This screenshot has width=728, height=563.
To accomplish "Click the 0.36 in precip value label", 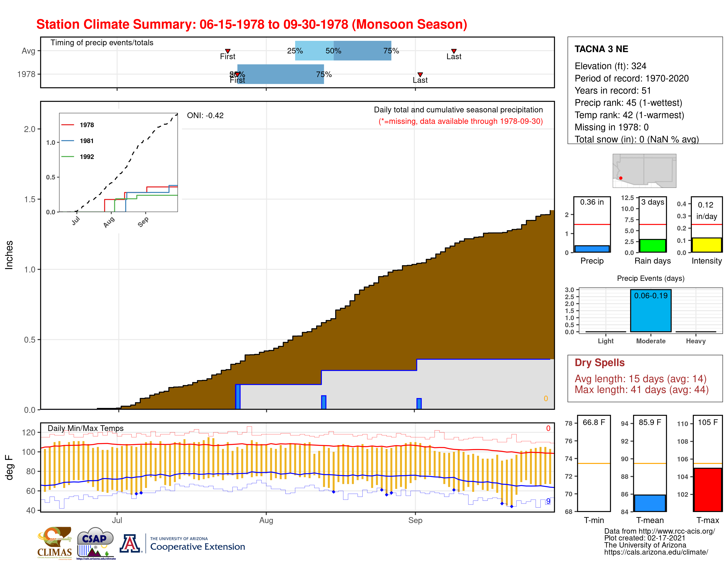I will 592,202.
